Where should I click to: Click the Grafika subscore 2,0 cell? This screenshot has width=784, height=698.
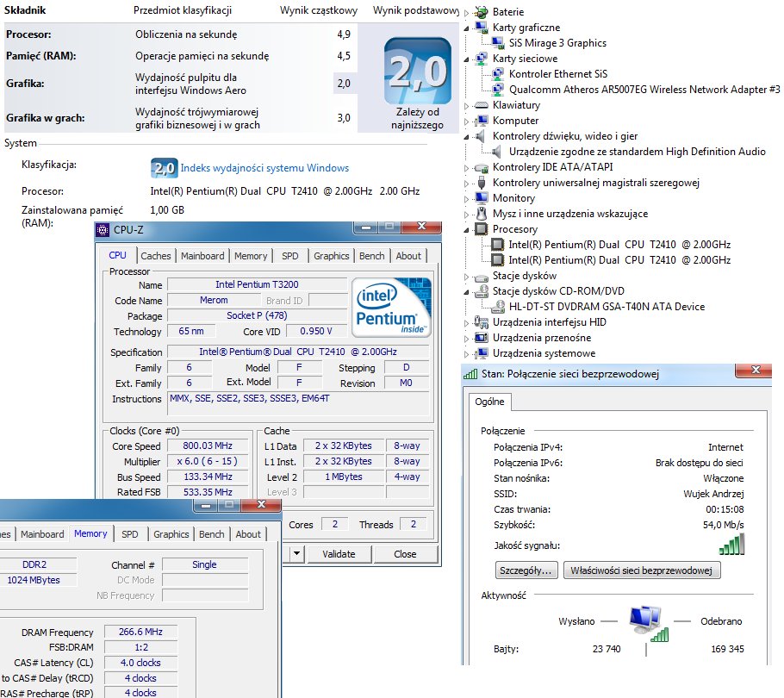point(344,84)
